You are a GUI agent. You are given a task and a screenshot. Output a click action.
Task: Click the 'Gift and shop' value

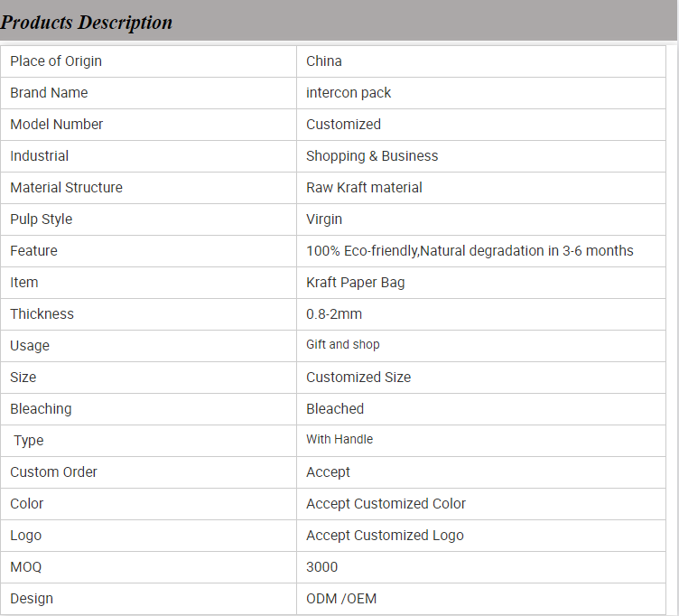point(343,344)
